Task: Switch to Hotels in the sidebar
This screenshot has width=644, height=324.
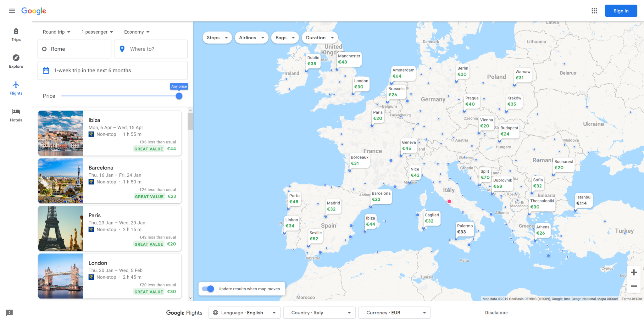Action: click(16, 115)
